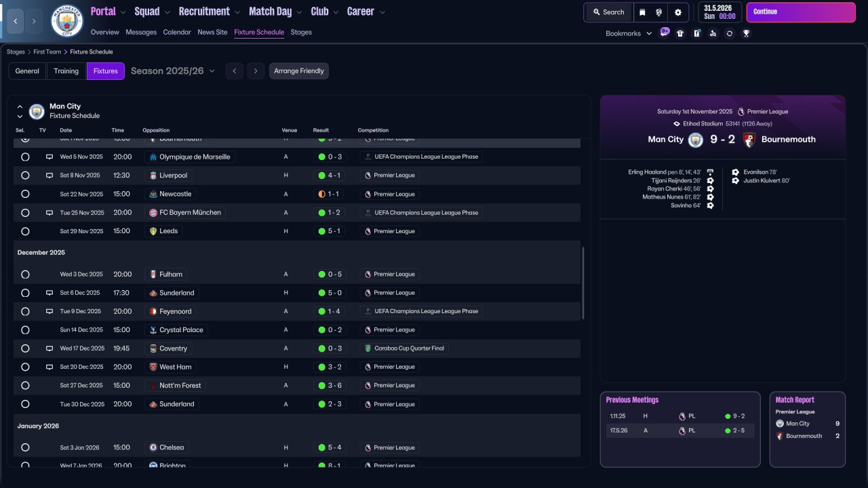Open the settings gear icon
Screen dimensions: 868x488
coord(677,12)
